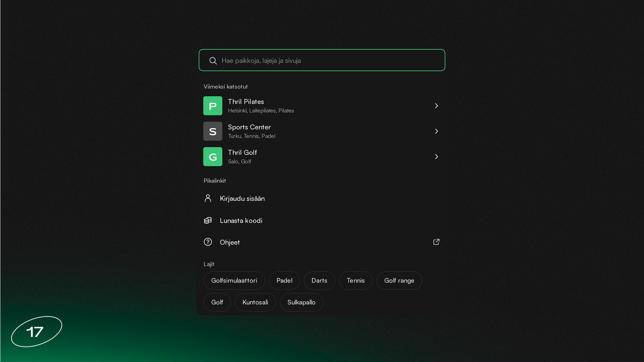Select the Darts sport chip
Screen dimensions: 644x362
[319, 281]
